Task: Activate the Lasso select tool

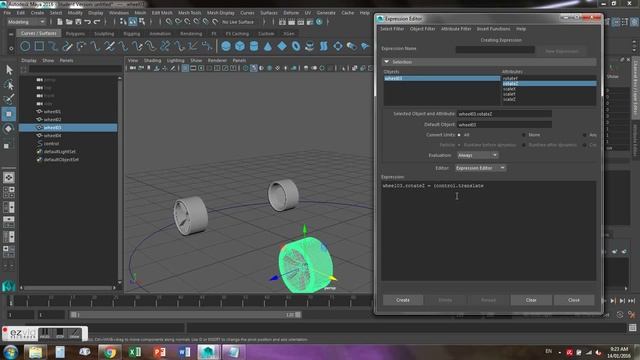Action: tap(9, 85)
